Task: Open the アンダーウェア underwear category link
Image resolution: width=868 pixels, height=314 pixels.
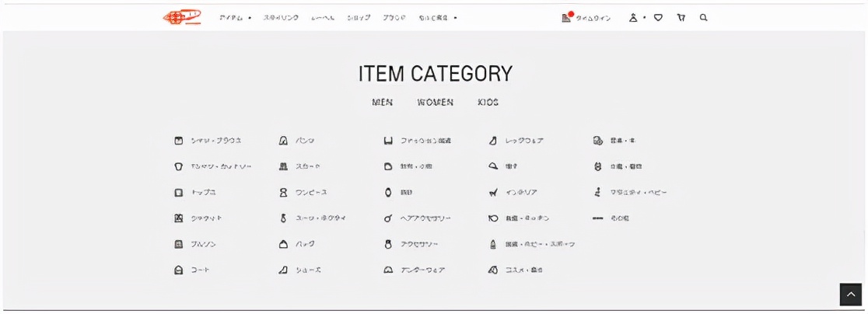Action: (422, 270)
